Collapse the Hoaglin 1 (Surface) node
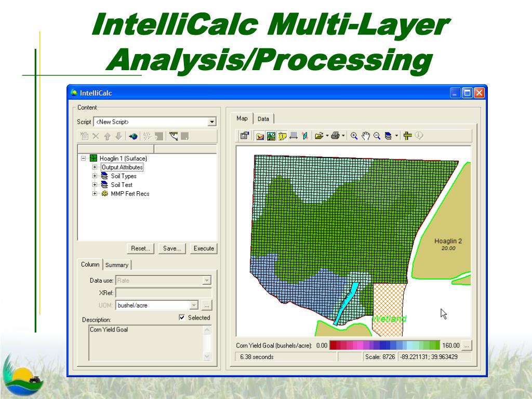The width and height of the screenshot is (532, 399). coord(84,158)
